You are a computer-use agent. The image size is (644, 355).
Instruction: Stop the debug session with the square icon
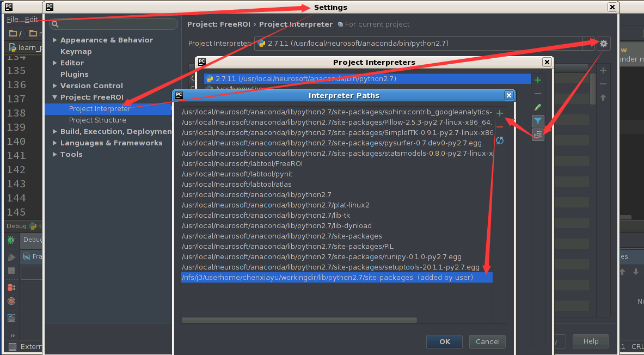(x=12, y=270)
